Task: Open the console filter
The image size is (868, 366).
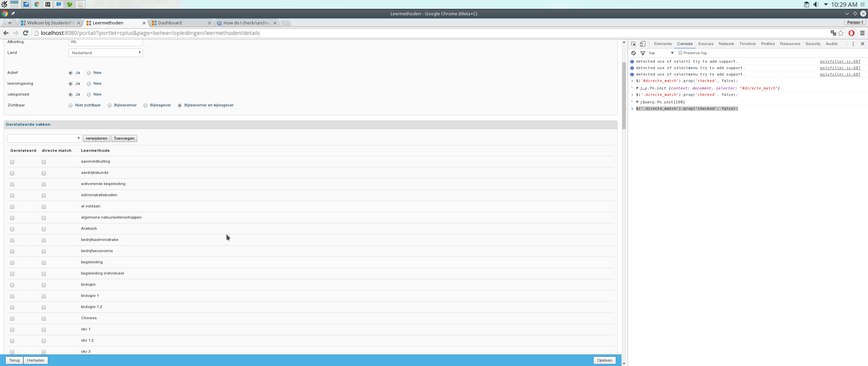Action: tap(643, 53)
